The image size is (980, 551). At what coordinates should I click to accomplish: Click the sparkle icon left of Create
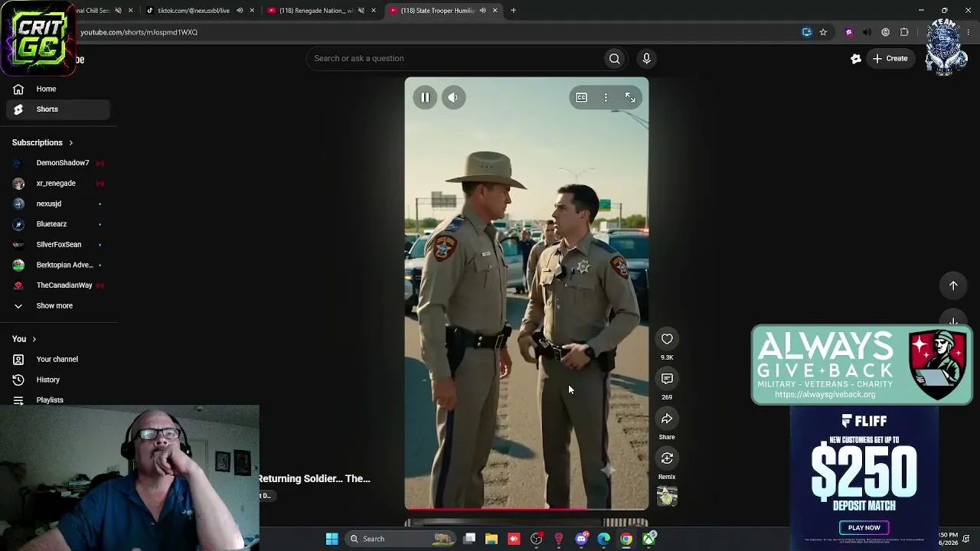pos(856,59)
